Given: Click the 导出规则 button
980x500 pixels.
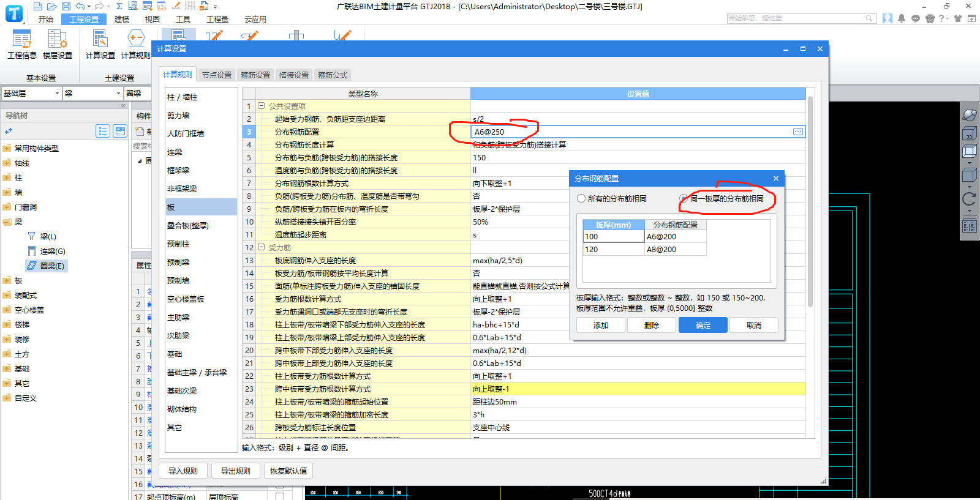Looking at the screenshot, I should click(x=236, y=471).
